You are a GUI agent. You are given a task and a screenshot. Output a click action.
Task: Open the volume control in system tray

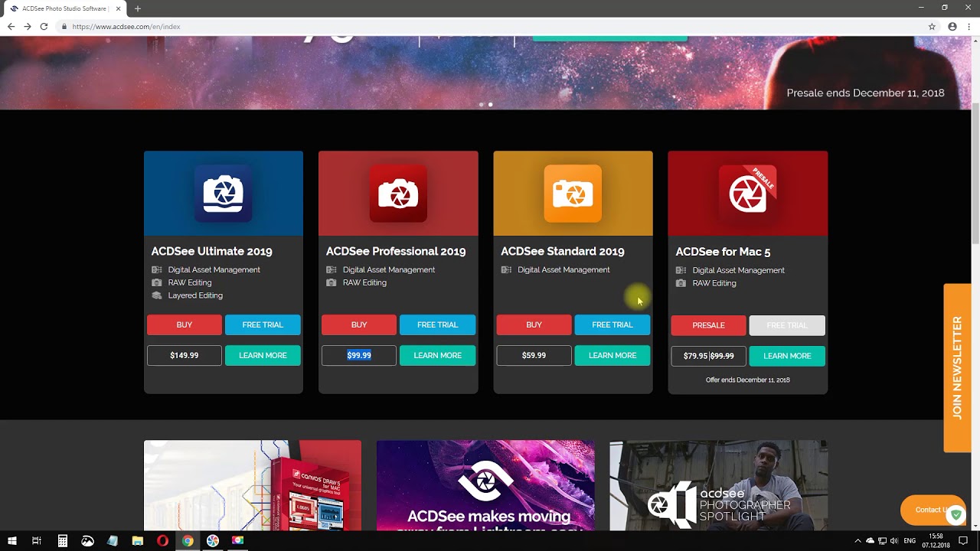coord(893,541)
